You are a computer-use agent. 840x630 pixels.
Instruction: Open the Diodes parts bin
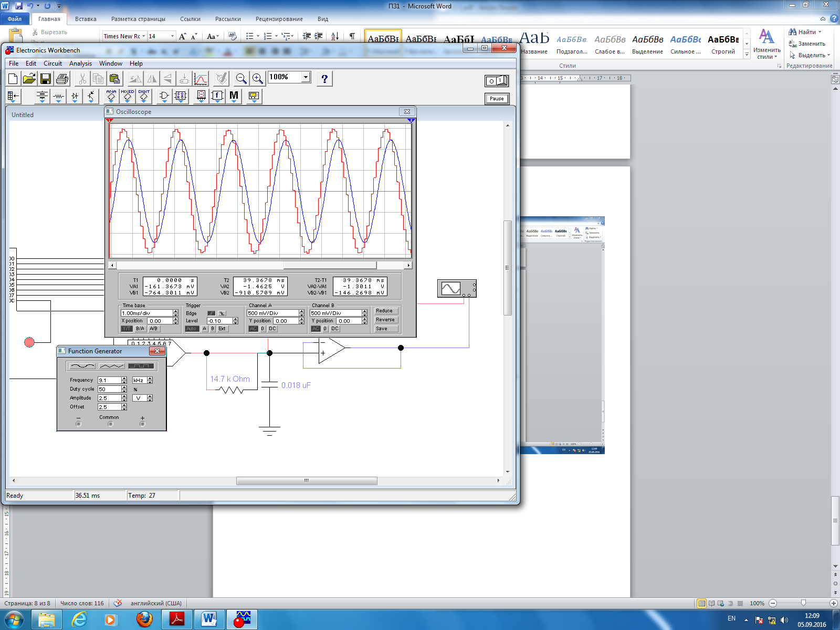pyautogui.click(x=75, y=96)
